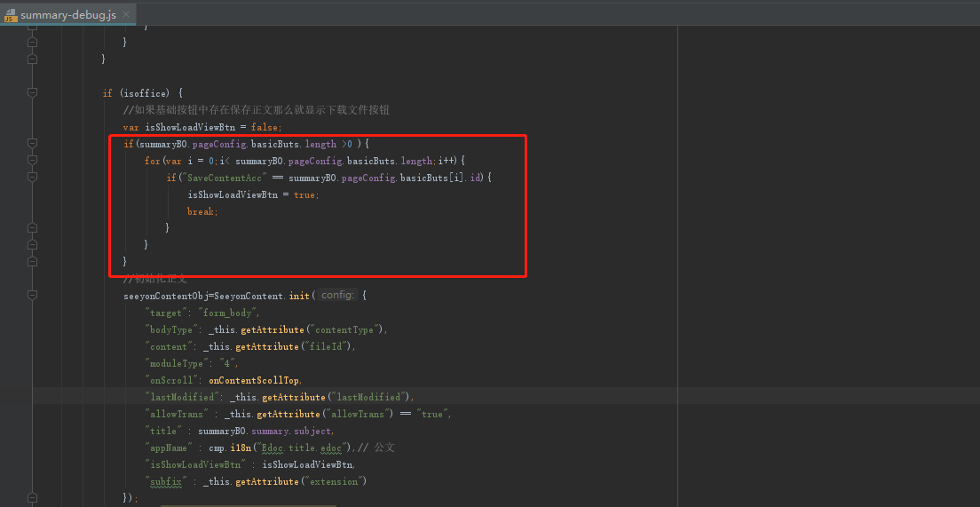Click the "true" value assigned to isShowLoadViewBtn
This screenshot has width=980, height=507.
pos(305,194)
